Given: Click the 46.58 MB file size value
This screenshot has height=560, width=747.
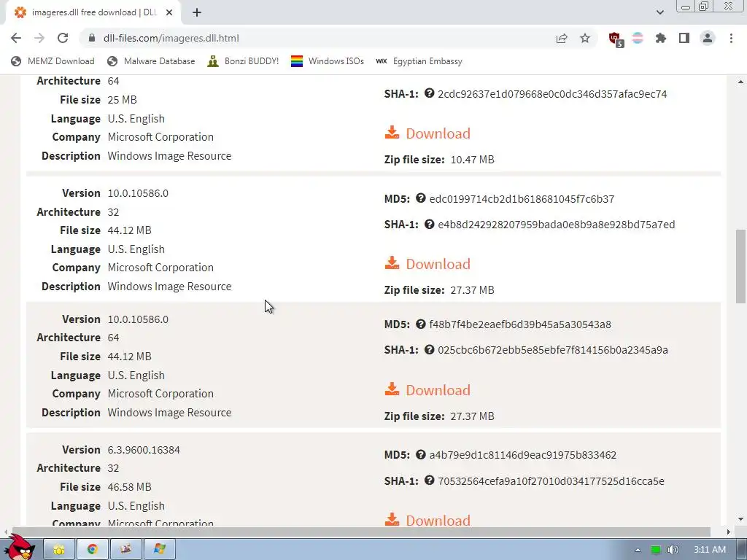Looking at the screenshot, I should coord(130,487).
